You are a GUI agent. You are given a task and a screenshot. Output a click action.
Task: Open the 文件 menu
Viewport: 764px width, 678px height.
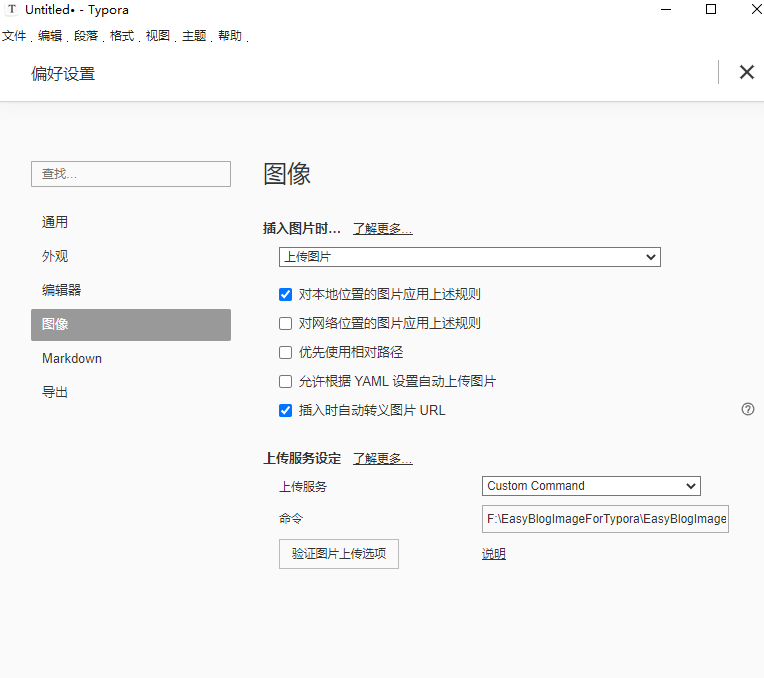[14, 36]
